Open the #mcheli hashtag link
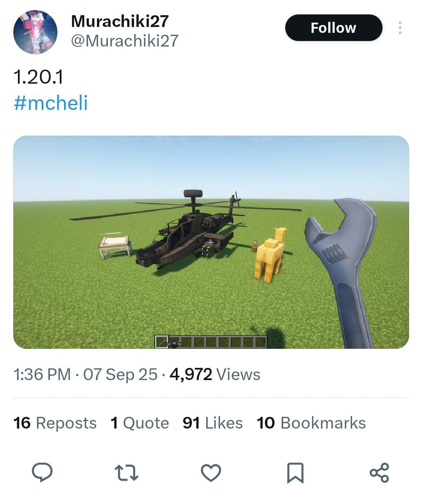422x504 pixels. 51,103
